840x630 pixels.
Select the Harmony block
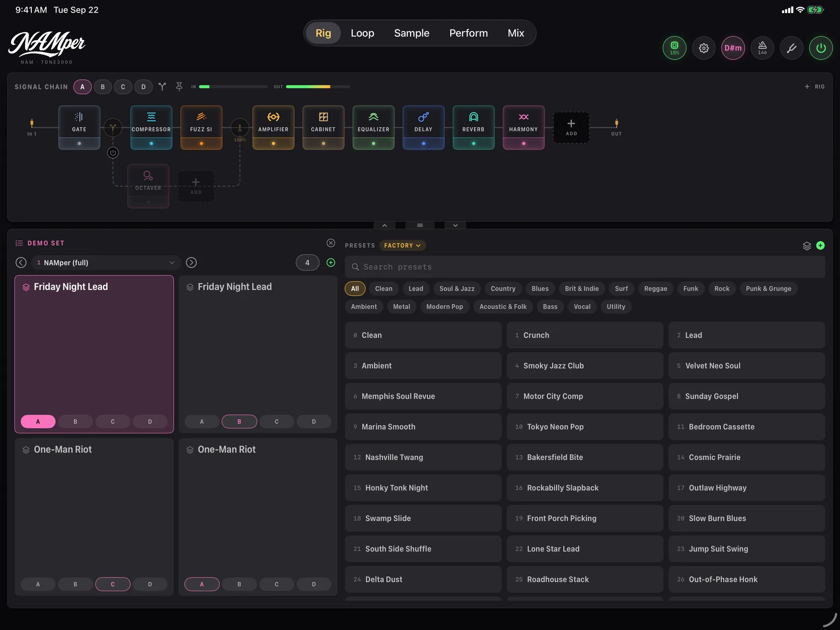[x=524, y=127]
